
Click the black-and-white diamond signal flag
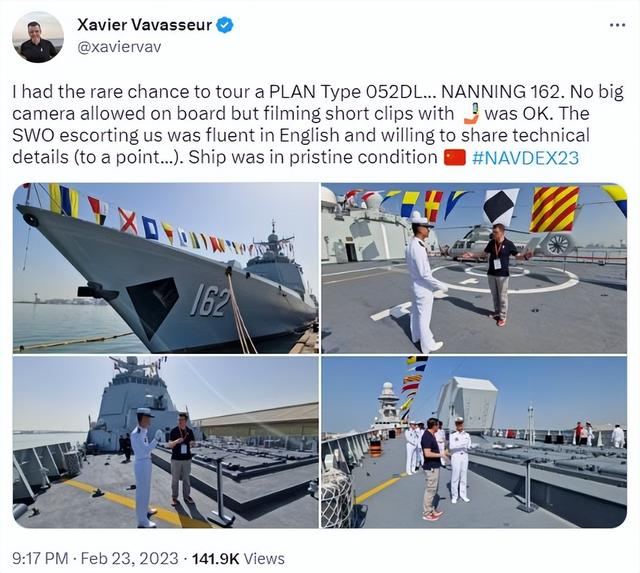click(x=500, y=207)
